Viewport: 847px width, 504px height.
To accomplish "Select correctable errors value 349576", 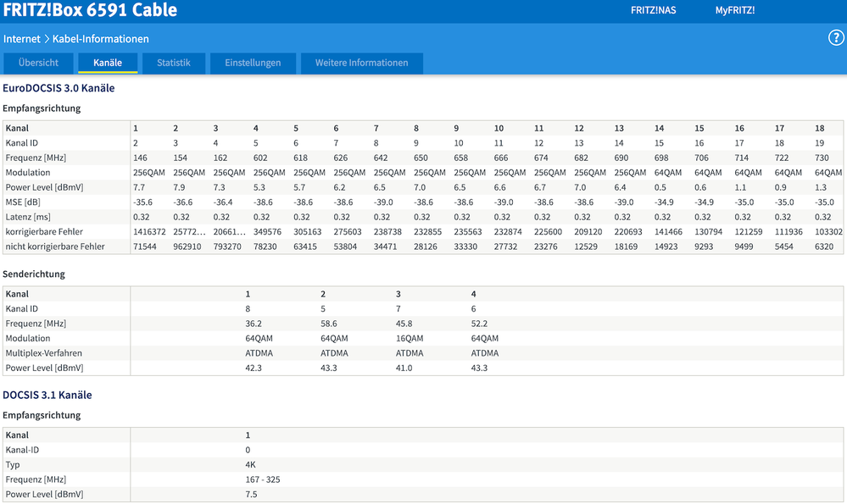I will point(267,232).
